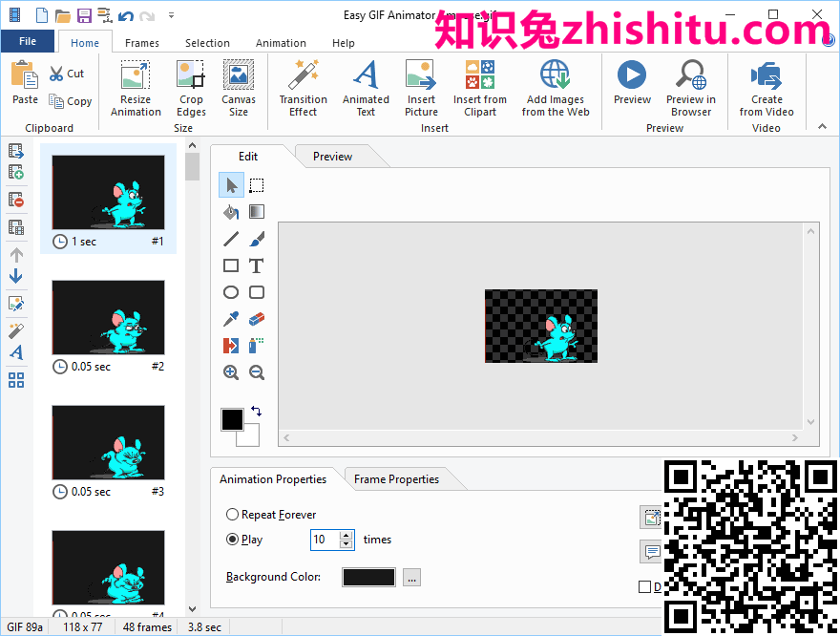The height and width of the screenshot is (636, 840).
Task: Click Resize Animation in the ribbon
Action: pyautogui.click(x=136, y=89)
